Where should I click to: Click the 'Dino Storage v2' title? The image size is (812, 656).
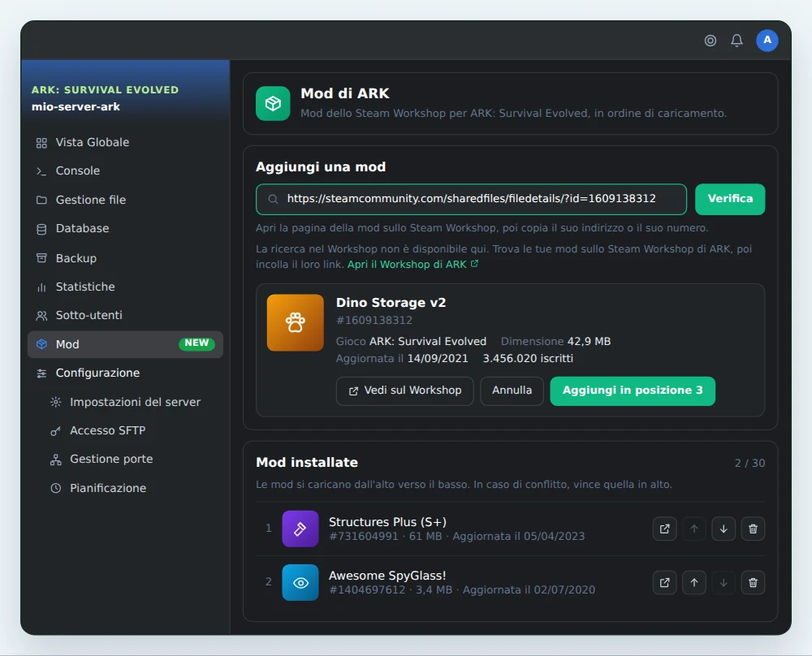(x=391, y=302)
